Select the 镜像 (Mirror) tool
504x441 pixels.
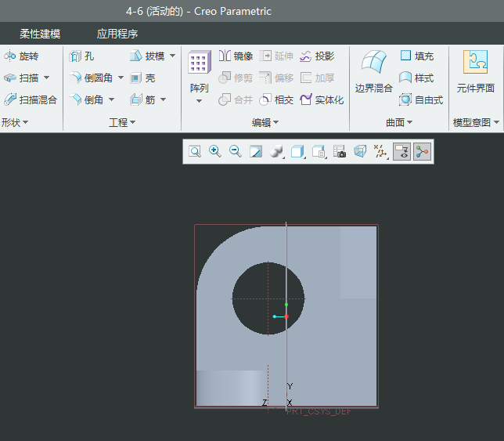(236, 56)
